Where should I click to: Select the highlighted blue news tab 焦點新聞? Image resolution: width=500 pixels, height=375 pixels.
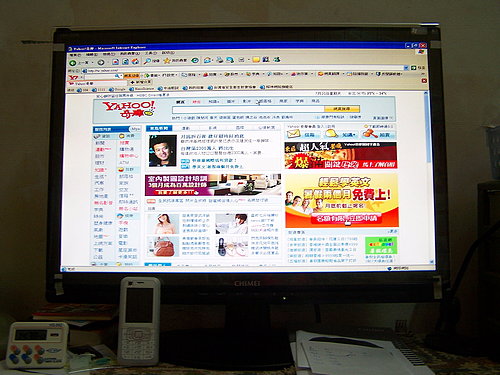[x=159, y=128]
